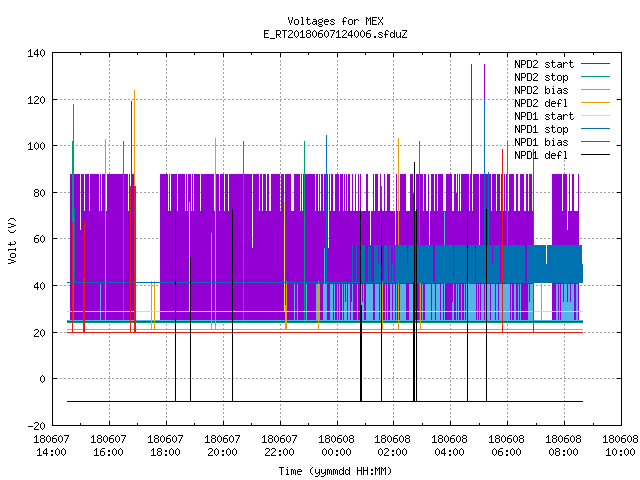Click the x-axis tick 180608 08:00
This screenshot has height=480, width=640.
pyautogui.click(x=564, y=446)
